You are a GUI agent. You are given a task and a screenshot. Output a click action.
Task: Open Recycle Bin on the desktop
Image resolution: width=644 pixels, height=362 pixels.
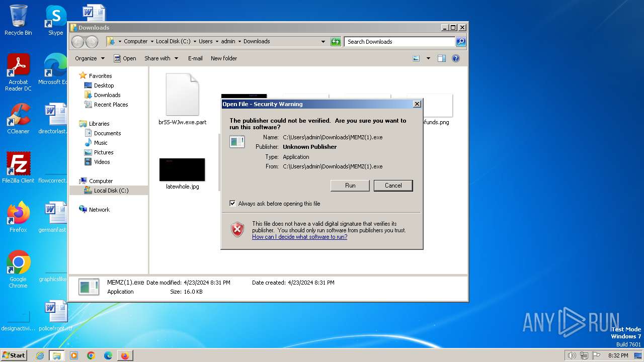18,20
